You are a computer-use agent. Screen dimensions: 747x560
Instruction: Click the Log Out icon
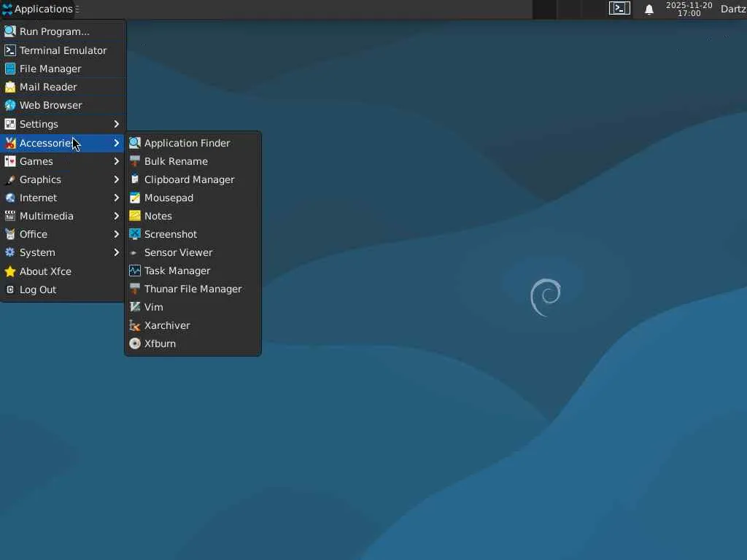10,289
